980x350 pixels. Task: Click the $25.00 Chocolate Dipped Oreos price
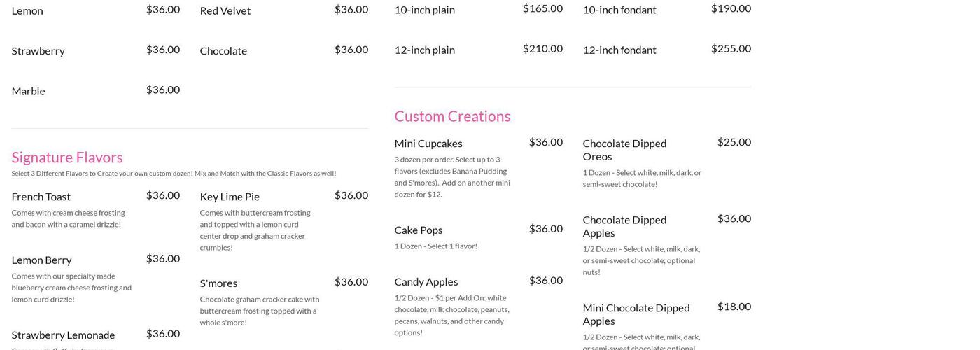pos(734,142)
